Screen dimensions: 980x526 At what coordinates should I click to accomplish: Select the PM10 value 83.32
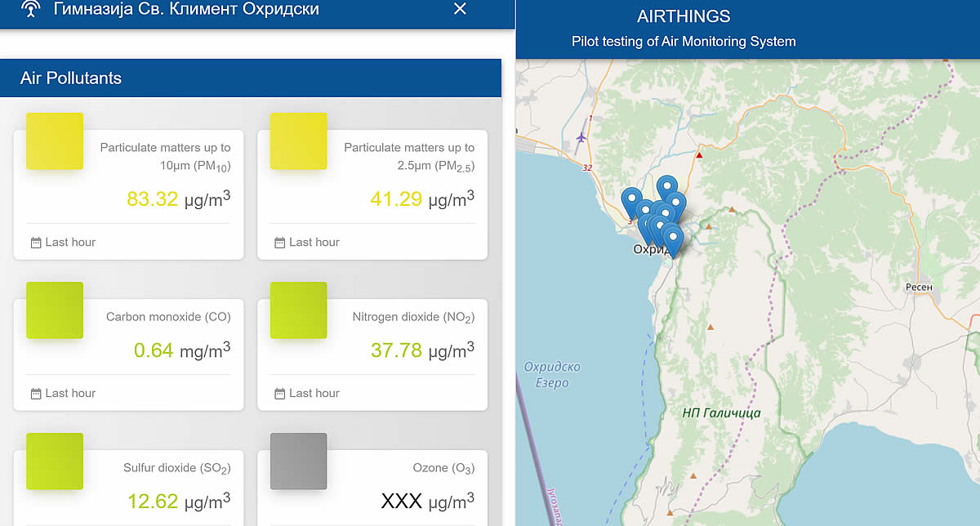153,198
